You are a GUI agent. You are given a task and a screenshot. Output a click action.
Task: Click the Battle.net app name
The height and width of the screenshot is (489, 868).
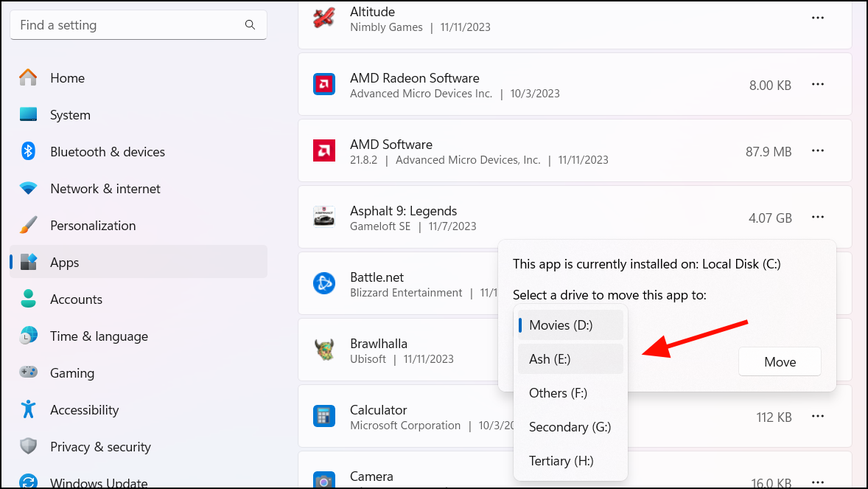pyautogui.click(x=377, y=277)
